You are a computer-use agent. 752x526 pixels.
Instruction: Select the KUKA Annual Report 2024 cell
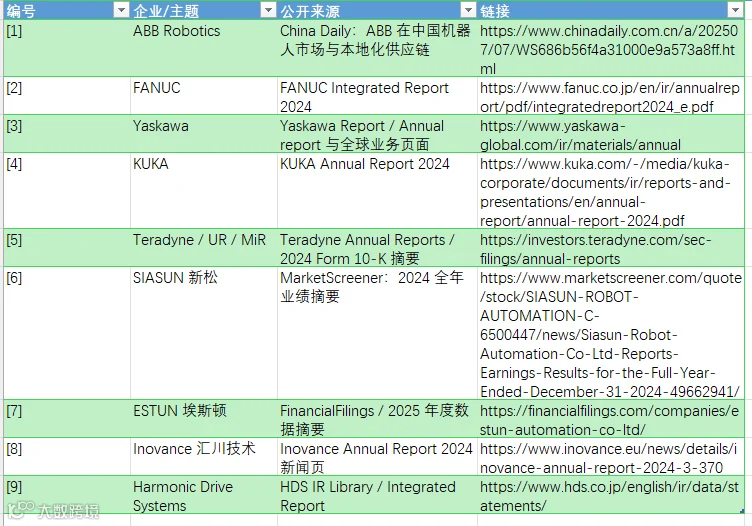coord(377,191)
